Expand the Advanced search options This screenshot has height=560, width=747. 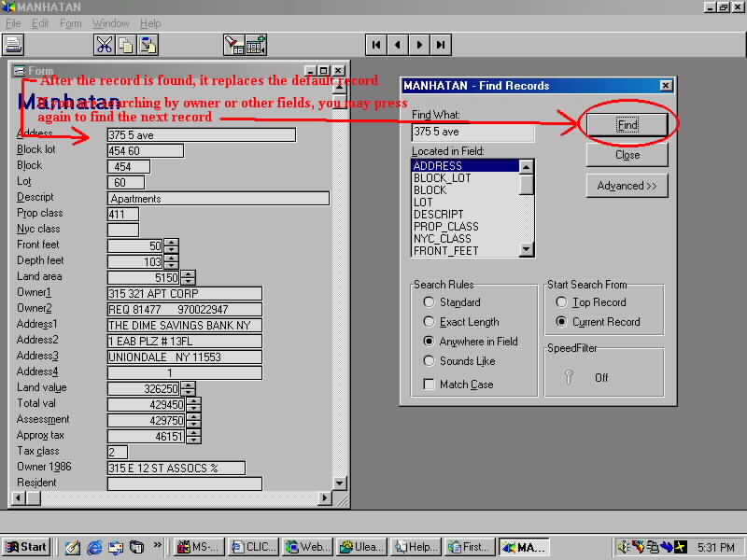tap(627, 186)
